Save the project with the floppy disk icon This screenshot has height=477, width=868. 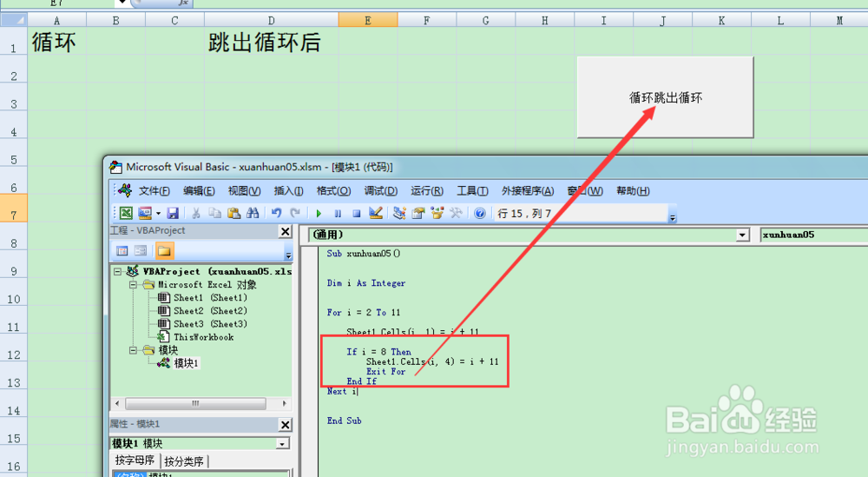coord(173,213)
